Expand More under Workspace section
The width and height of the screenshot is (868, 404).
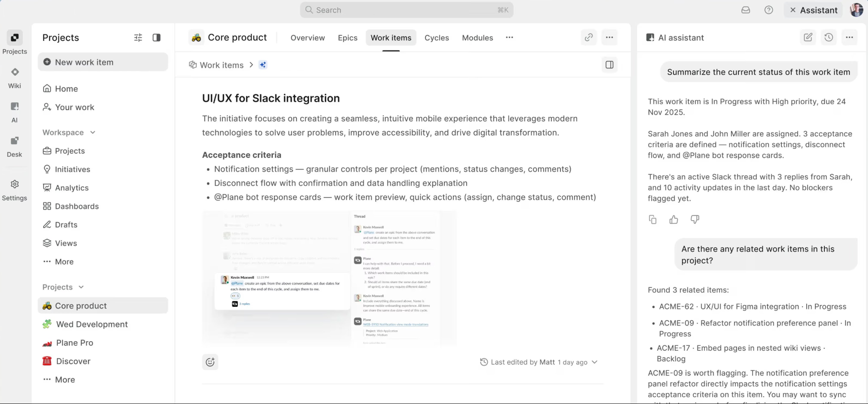103,262
